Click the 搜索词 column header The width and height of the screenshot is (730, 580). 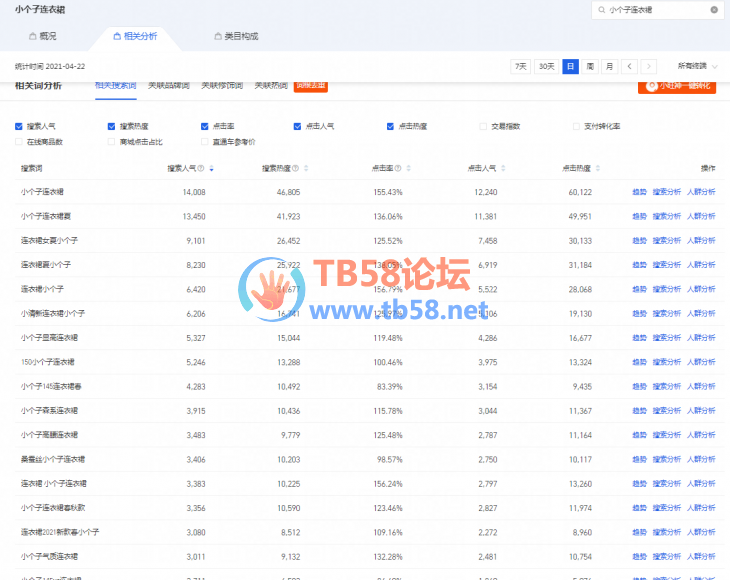click(x=32, y=168)
